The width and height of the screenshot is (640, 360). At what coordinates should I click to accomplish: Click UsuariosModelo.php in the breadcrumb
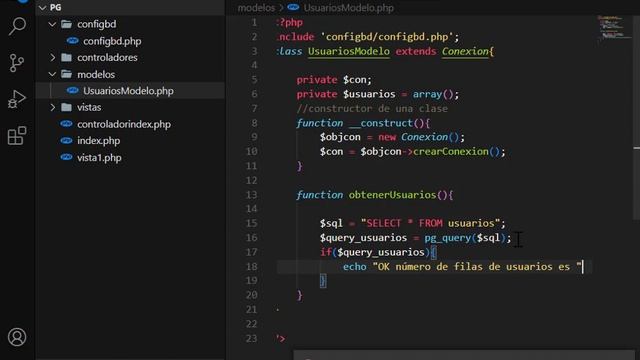[349, 8]
